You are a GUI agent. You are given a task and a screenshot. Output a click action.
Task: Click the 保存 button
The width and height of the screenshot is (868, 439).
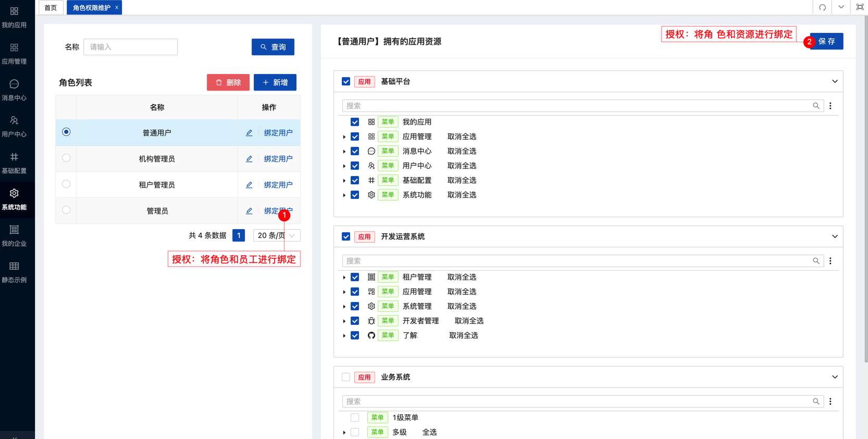coord(826,41)
